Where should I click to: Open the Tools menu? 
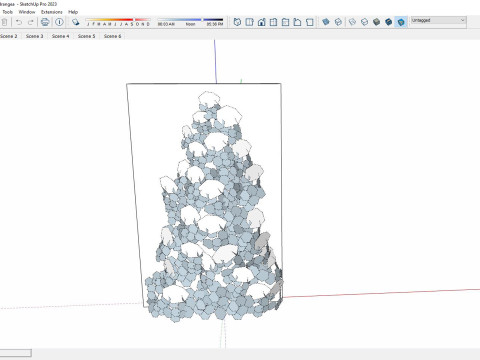(x=7, y=12)
